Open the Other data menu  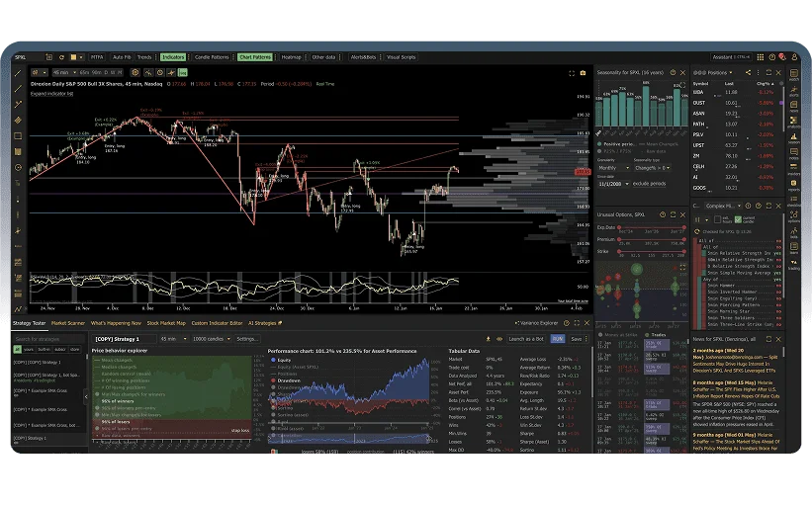tap(323, 57)
